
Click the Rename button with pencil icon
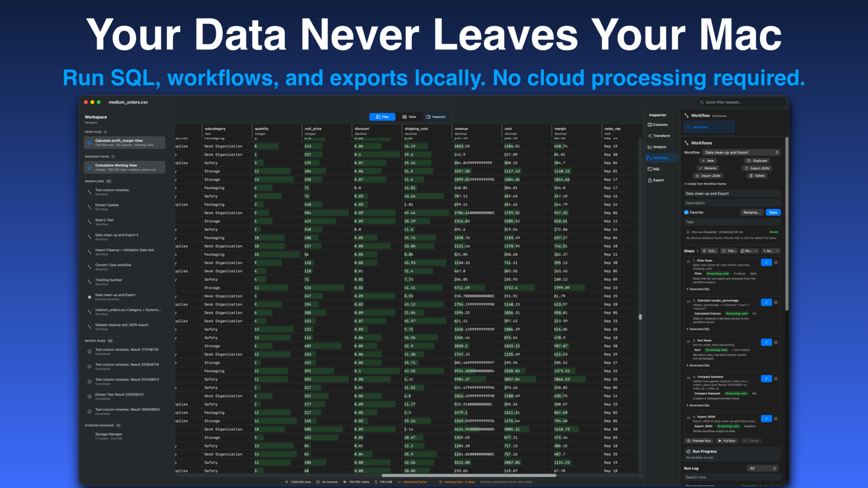708,168
